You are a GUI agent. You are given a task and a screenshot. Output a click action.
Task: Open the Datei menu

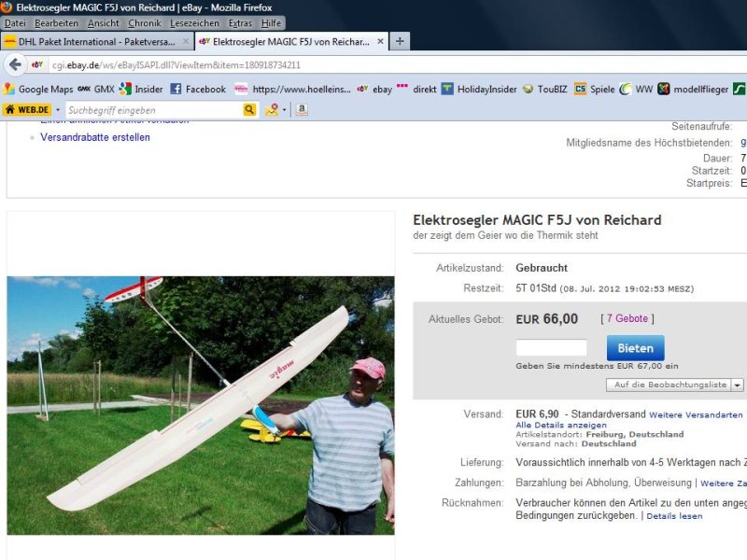15,22
